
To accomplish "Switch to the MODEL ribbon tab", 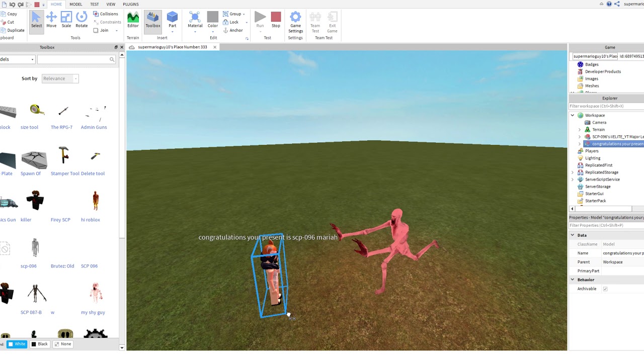I will [76, 4].
